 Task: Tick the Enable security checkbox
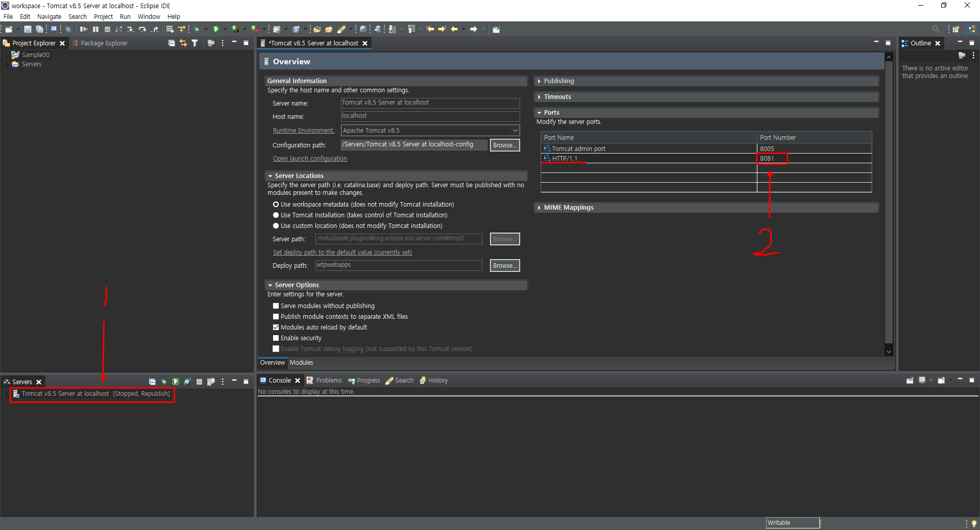coord(276,338)
